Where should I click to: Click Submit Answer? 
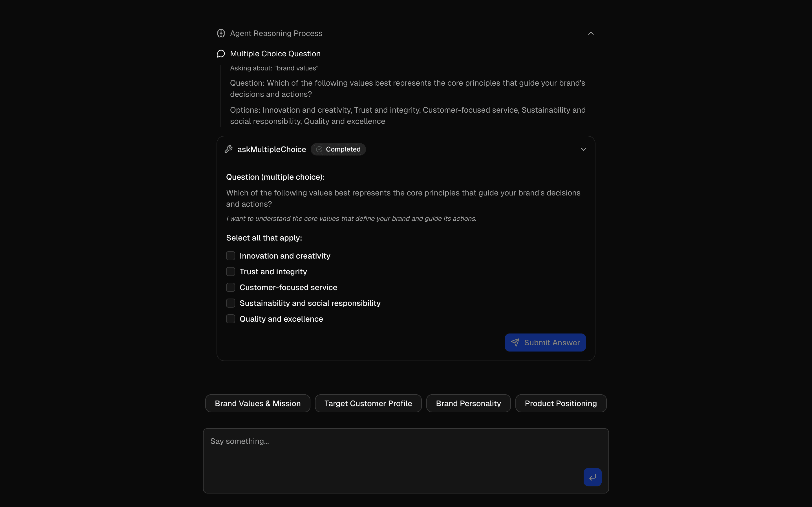point(545,342)
